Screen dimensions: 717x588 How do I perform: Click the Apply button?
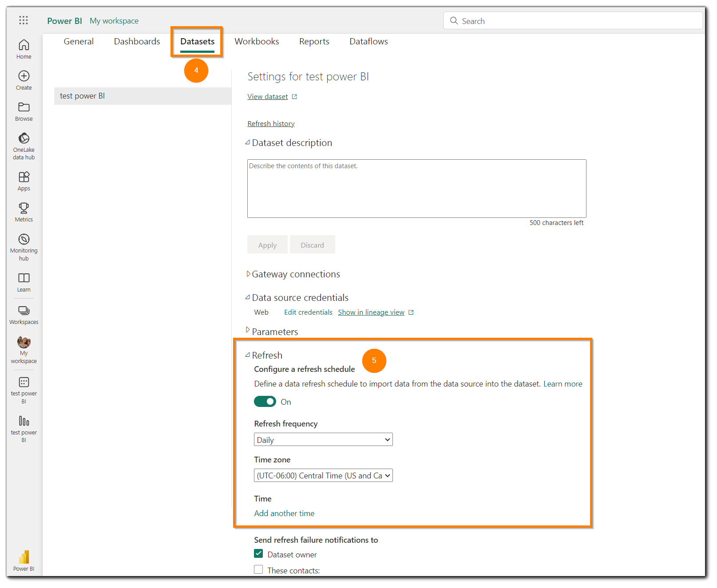click(x=267, y=245)
